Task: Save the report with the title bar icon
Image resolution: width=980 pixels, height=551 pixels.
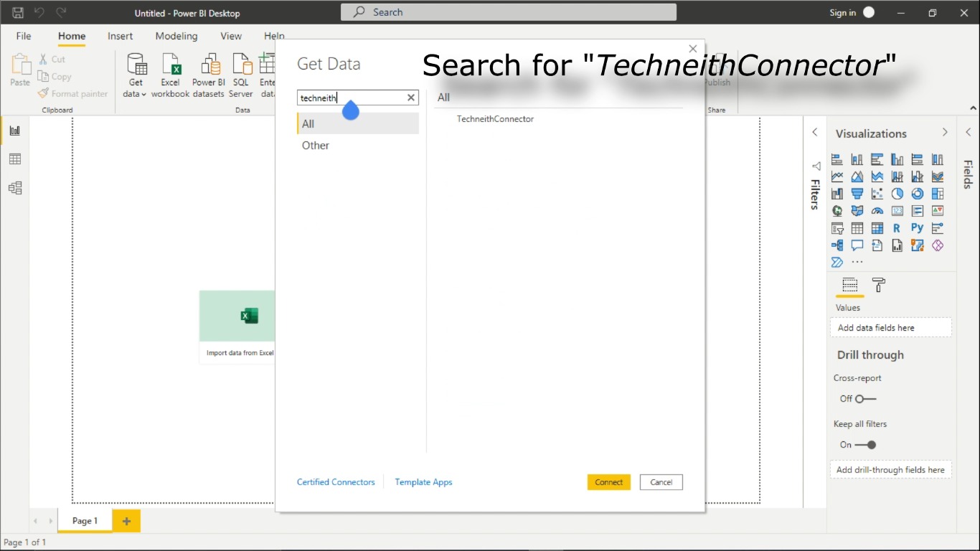Action: tap(18, 12)
